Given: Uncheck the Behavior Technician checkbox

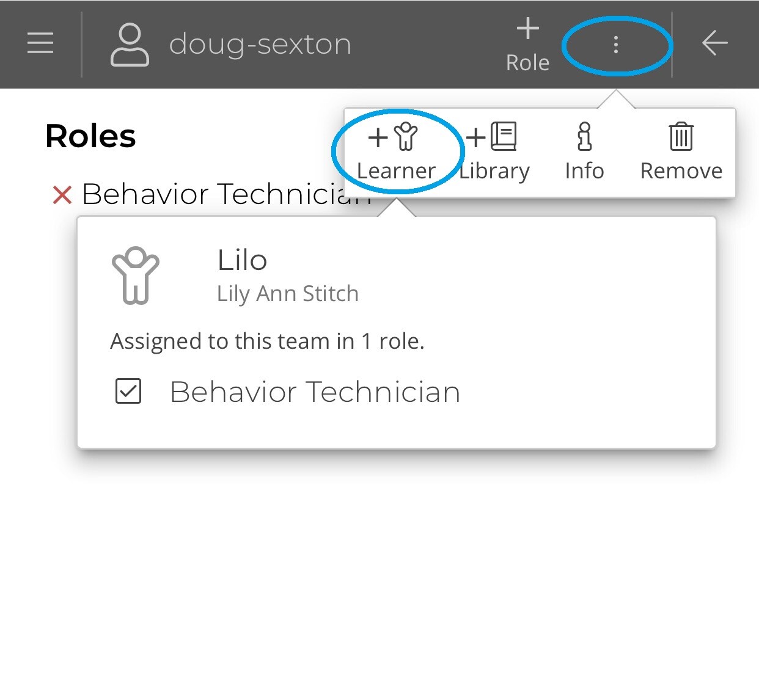Looking at the screenshot, I should 128,392.
